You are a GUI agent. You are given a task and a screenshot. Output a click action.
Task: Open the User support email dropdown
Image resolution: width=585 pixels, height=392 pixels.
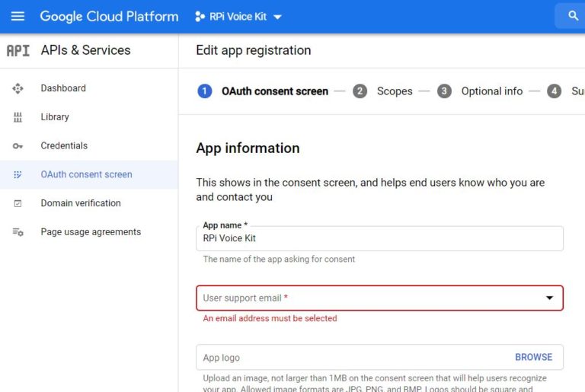coord(379,298)
